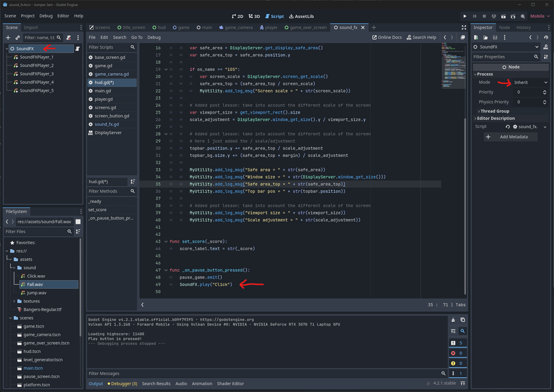Toggle warning messages filter in Output
Image resolution: width=554 pixels, height=392 pixels.
coord(457,363)
